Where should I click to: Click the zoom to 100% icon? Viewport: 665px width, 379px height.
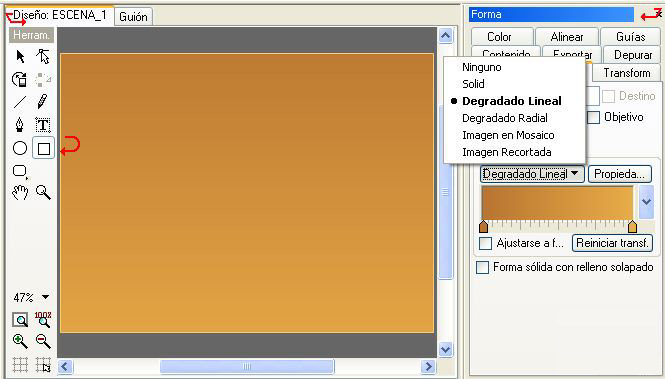43,319
